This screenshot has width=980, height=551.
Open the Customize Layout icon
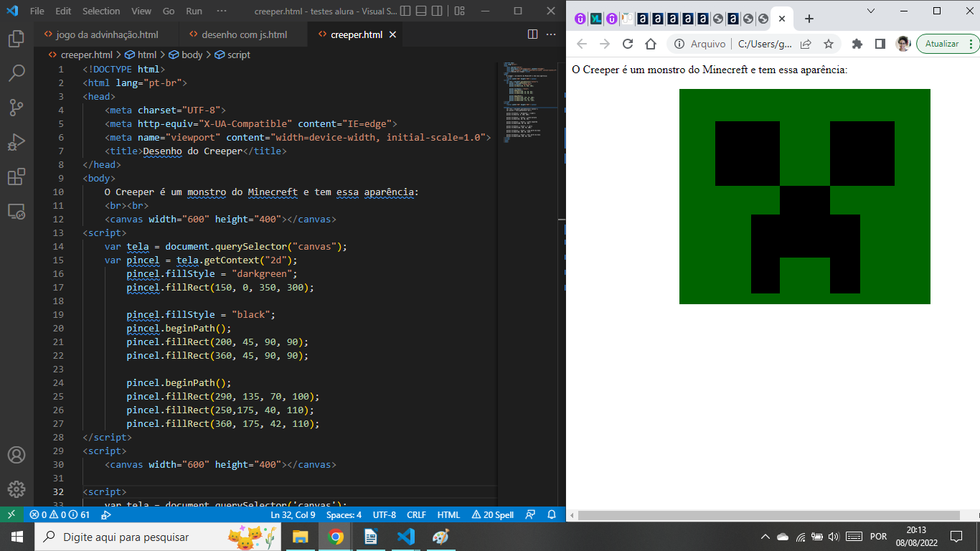(460, 11)
